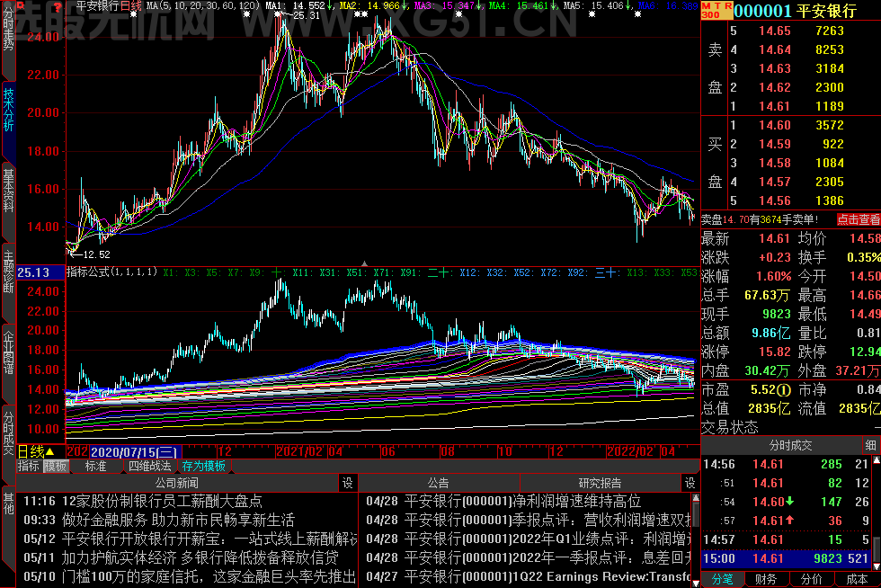Click the announcements list scrollbar down arrow

696,583
